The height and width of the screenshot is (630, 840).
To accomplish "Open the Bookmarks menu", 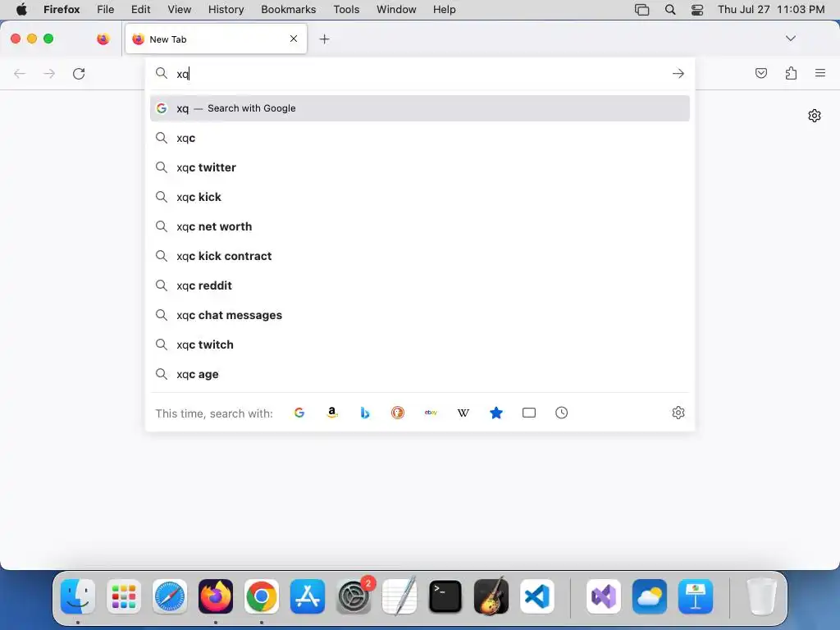I will (x=288, y=10).
